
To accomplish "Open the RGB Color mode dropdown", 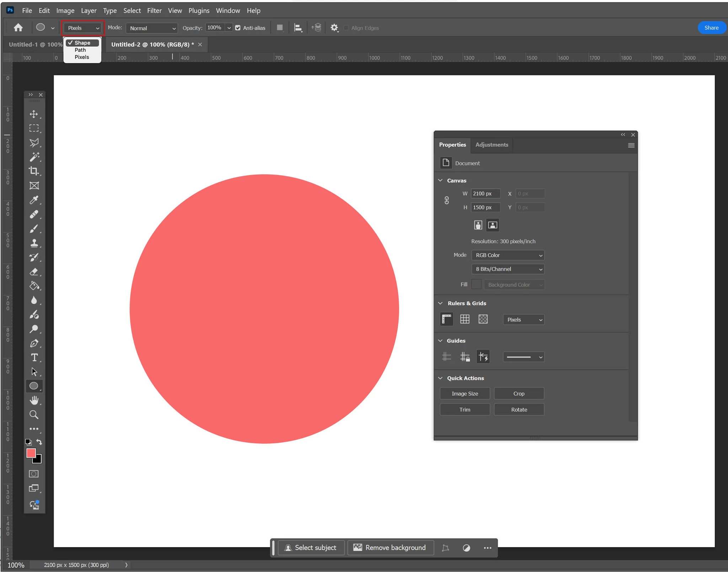I will coord(508,255).
